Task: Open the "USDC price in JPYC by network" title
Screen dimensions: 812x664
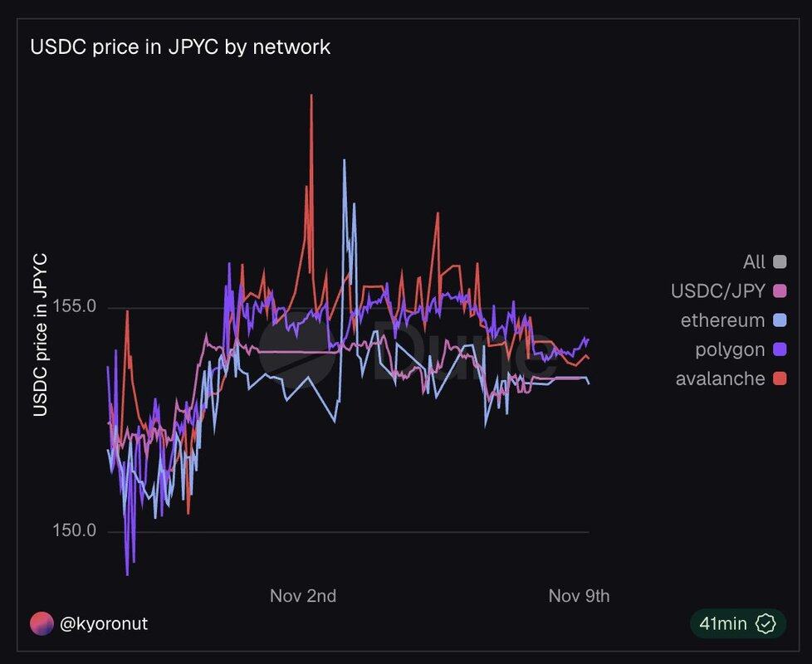Action: coord(180,47)
